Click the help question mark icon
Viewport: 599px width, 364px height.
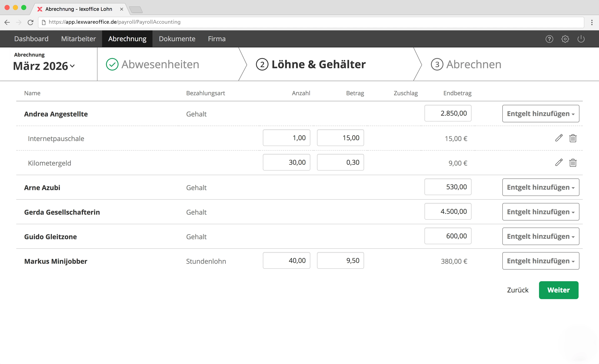pos(549,39)
